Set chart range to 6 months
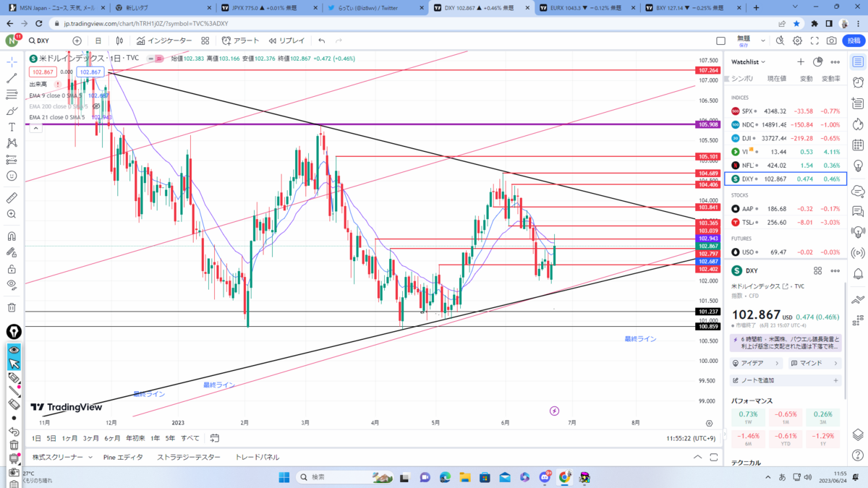 pos(112,438)
